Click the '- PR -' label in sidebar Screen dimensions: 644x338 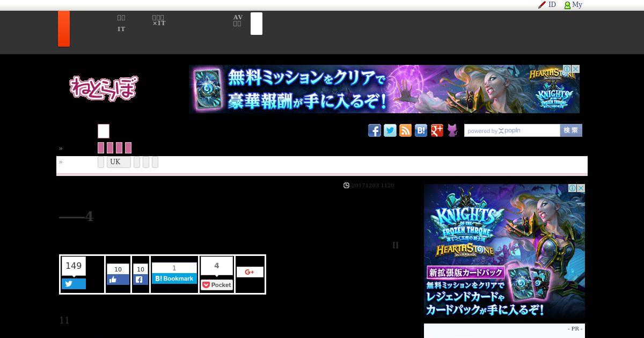click(x=575, y=328)
